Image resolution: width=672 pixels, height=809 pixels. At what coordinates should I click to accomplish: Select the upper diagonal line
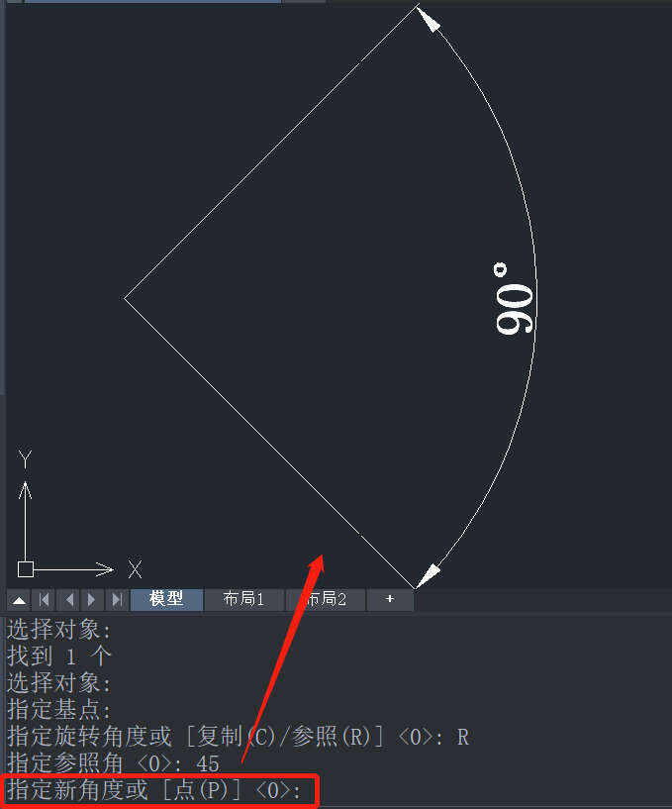point(271,152)
